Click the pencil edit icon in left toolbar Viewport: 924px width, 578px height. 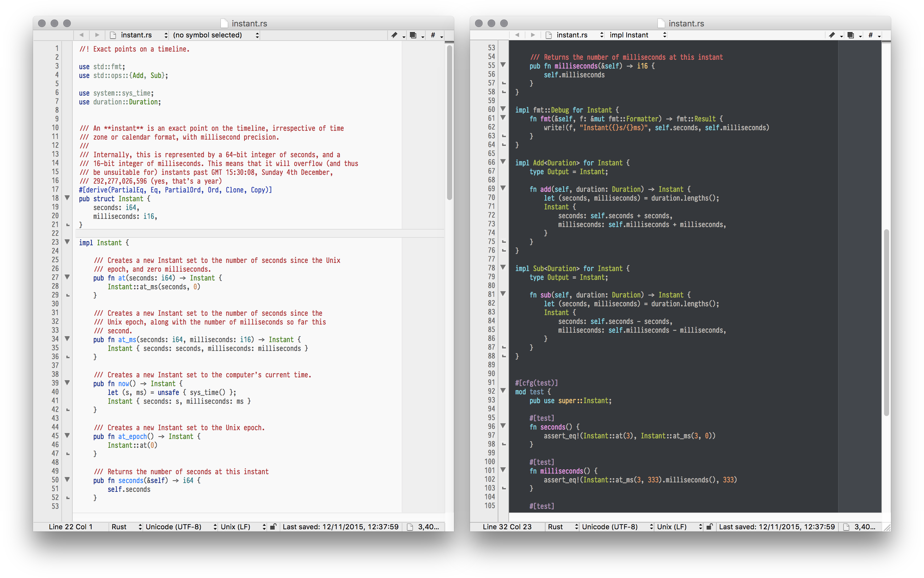point(394,35)
